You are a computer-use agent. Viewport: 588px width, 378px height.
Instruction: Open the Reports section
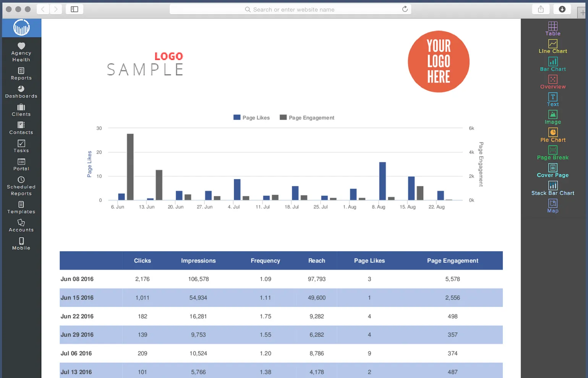pyautogui.click(x=21, y=74)
